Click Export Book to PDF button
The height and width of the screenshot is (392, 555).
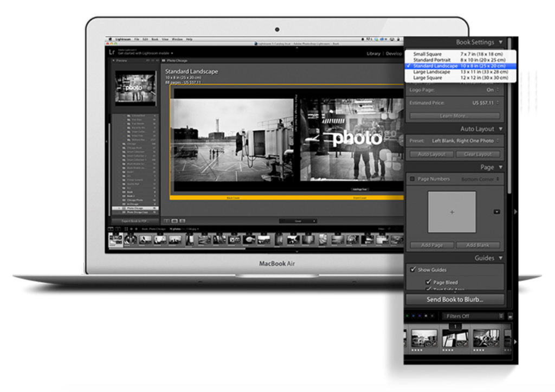(135, 221)
